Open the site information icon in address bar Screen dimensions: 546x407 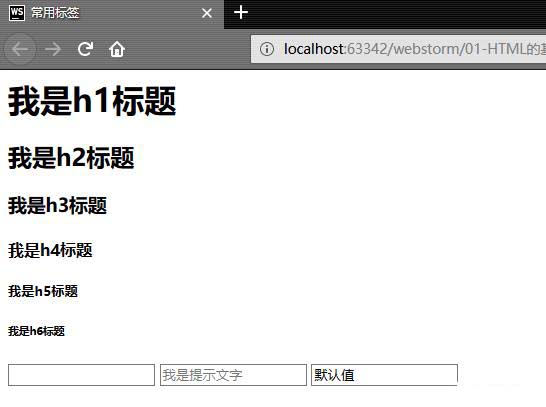pyautogui.click(x=267, y=49)
